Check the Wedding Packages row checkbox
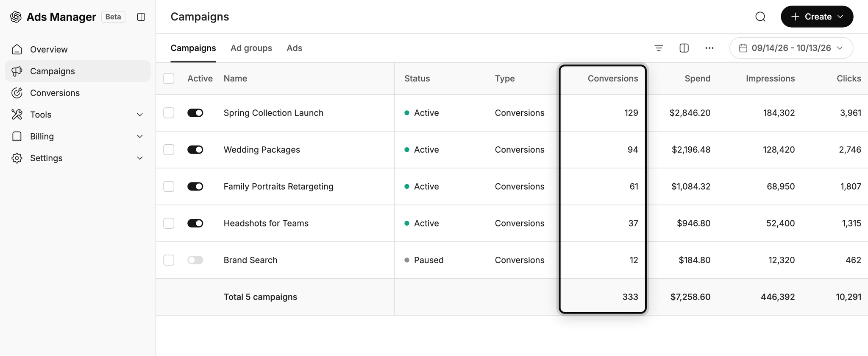868x356 pixels. coord(169,150)
